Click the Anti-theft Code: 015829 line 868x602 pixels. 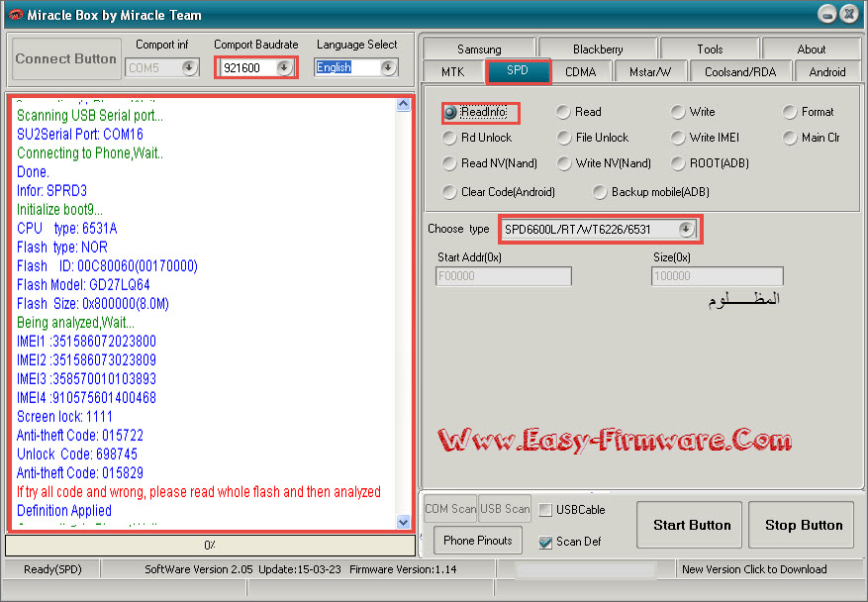pos(80,473)
